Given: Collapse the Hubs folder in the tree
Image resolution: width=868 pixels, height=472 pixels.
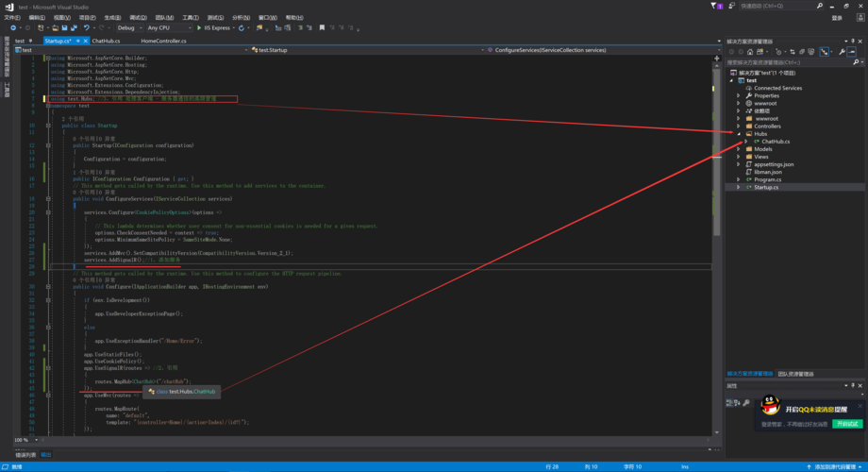Looking at the screenshot, I should click(x=739, y=133).
